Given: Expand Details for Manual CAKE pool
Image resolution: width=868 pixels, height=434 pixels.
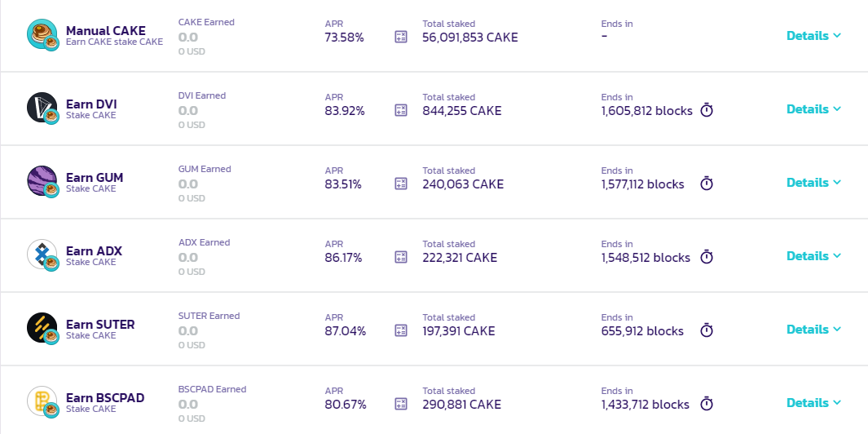Looking at the screenshot, I should pos(813,35).
